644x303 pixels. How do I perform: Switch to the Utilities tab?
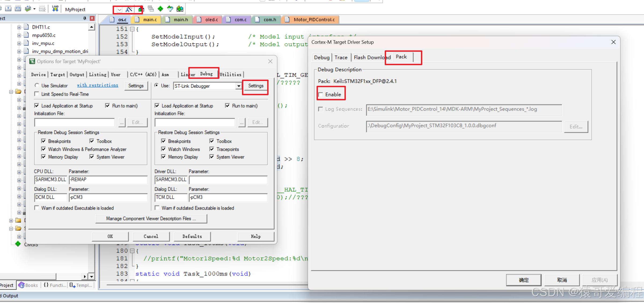(230, 74)
